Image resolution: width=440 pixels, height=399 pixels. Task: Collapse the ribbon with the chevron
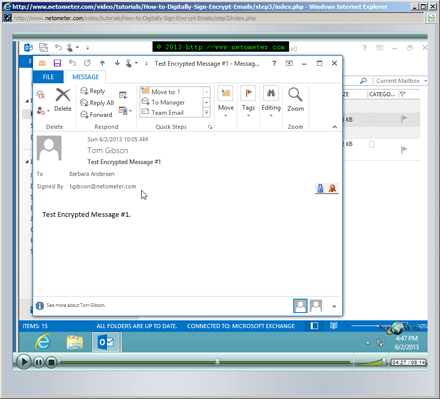tap(334, 127)
